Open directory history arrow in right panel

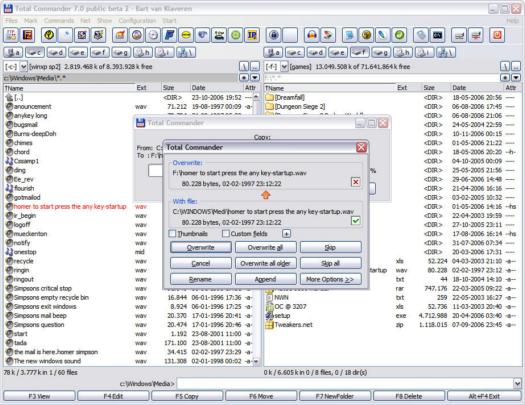[516, 78]
